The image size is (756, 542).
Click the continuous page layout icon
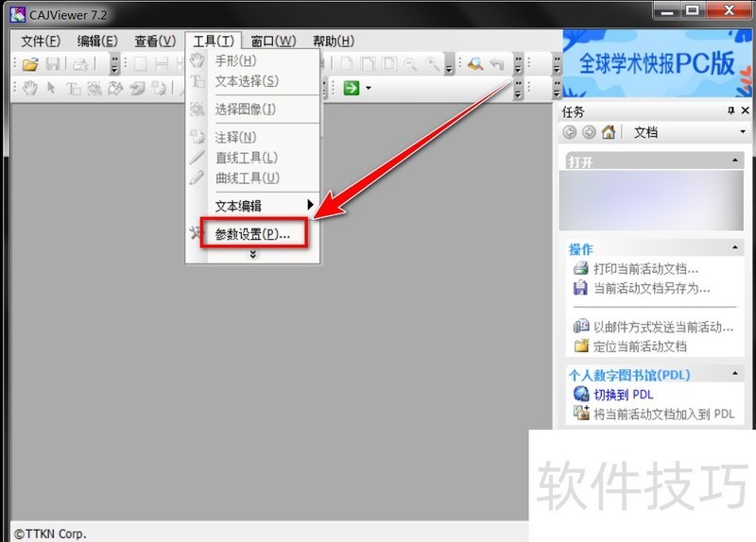162,64
